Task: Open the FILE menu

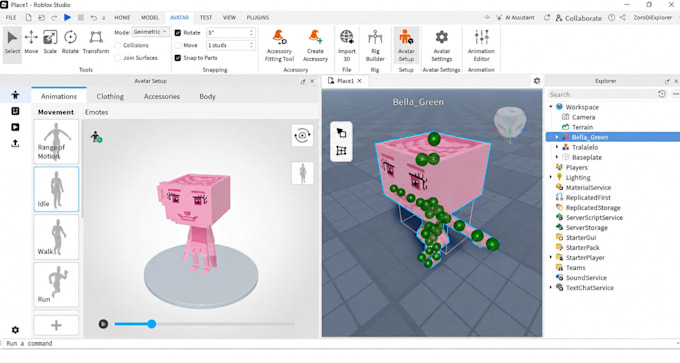Action: (11, 18)
